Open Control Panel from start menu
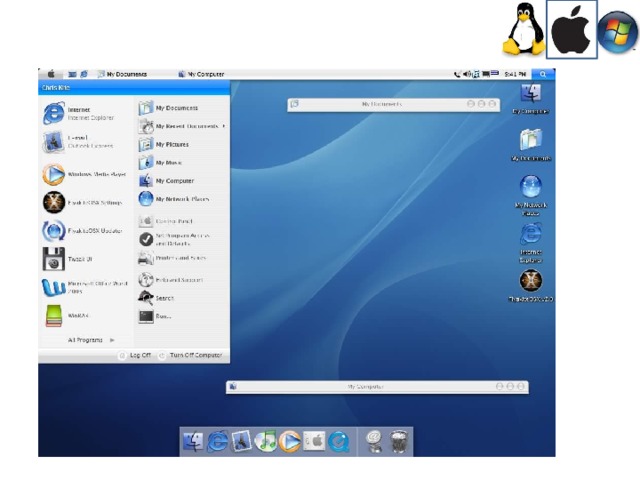The width and height of the screenshot is (640, 480). 165,221
